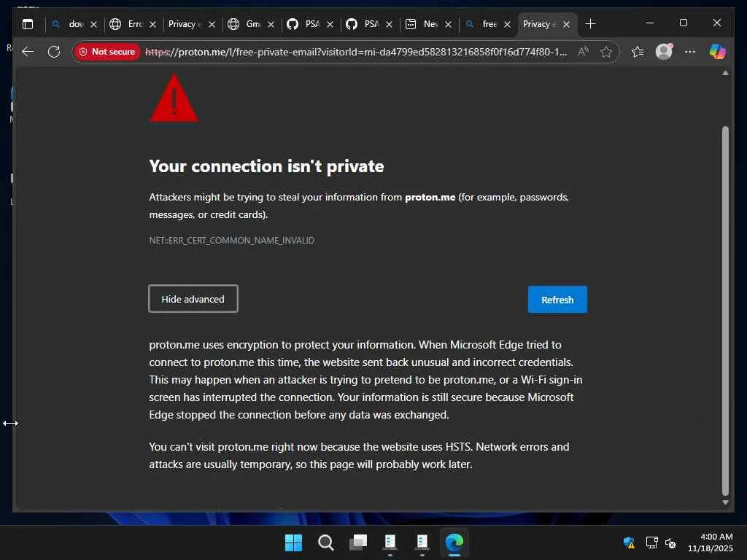Image resolution: width=747 pixels, height=560 pixels.
Task: Open the tab actions menu icon
Action: click(28, 24)
